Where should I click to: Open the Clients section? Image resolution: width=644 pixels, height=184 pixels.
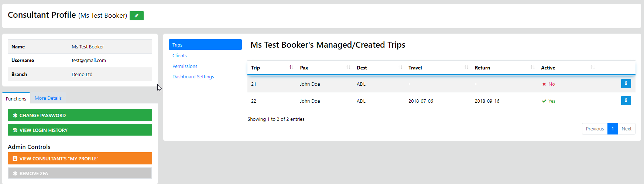coord(179,55)
